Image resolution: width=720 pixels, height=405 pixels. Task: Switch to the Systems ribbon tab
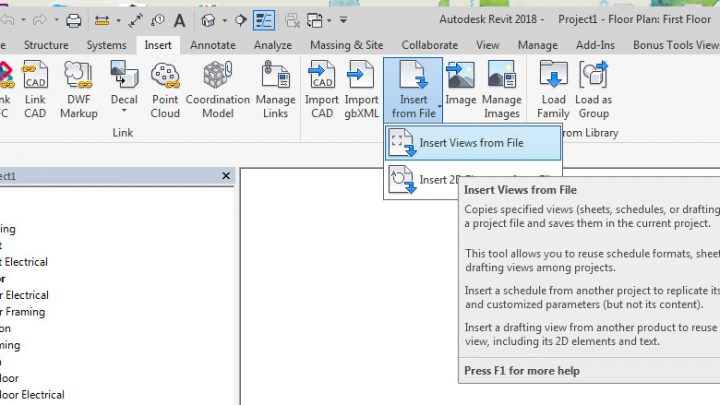pyautogui.click(x=107, y=45)
